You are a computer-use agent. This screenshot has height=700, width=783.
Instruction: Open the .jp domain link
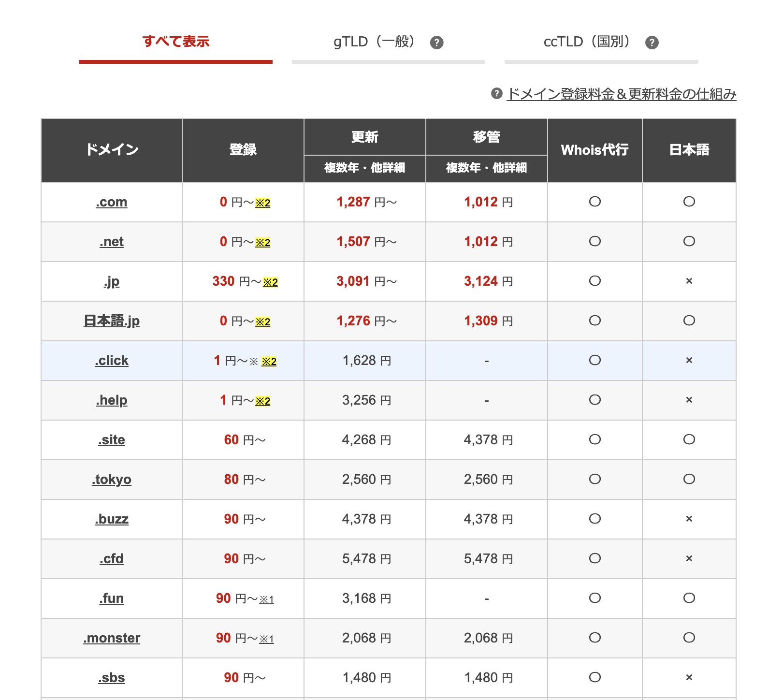pyautogui.click(x=112, y=281)
